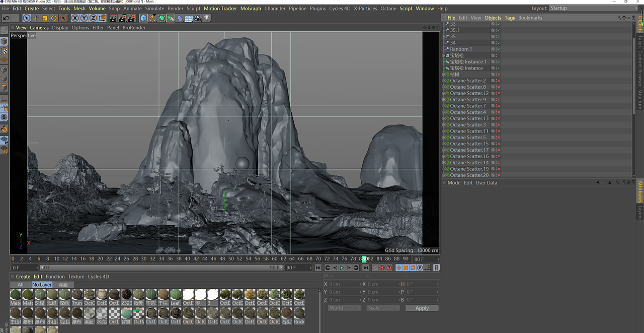
Task: Open the Scale mode dropdown
Action: coord(383,308)
